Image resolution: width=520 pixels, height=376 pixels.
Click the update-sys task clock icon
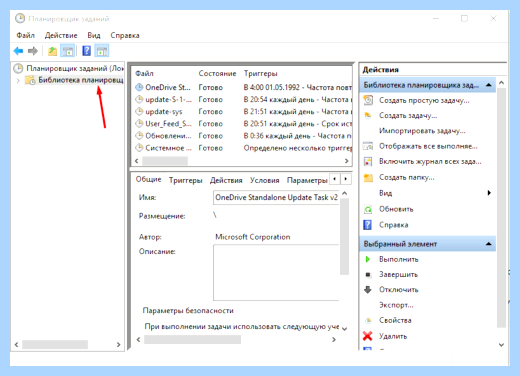139,111
